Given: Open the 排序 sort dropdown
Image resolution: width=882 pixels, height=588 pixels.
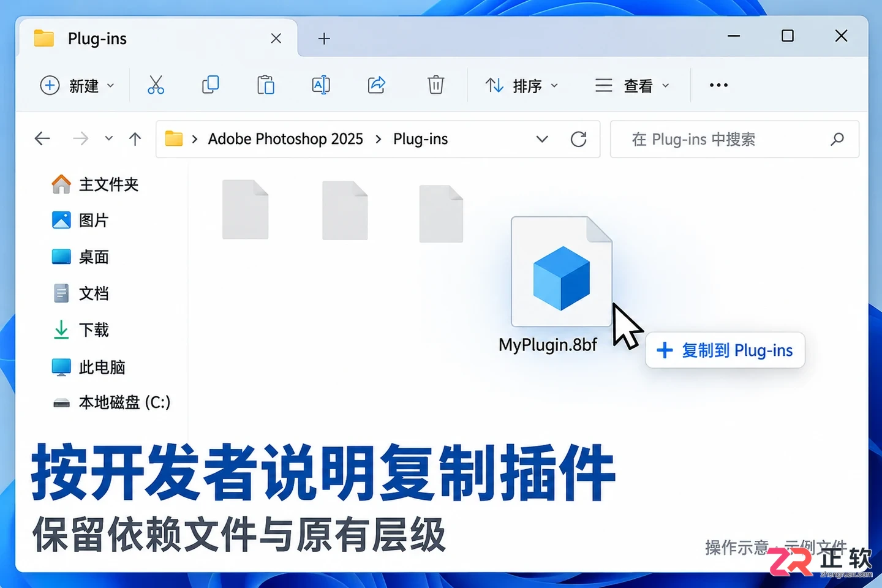Looking at the screenshot, I should point(521,85).
